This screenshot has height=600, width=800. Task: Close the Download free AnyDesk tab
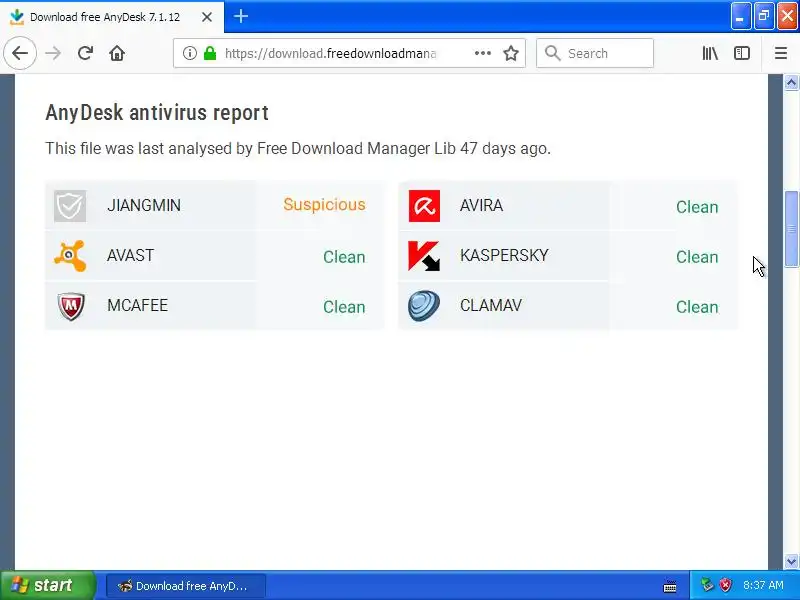(x=207, y=17)
